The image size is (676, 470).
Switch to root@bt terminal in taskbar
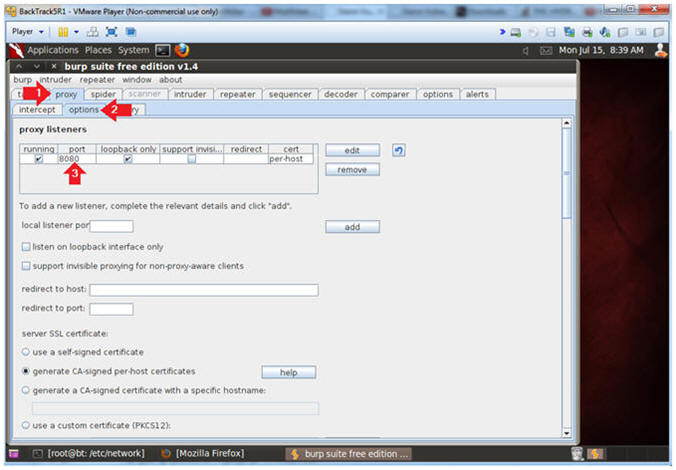click(x=89, y=453)
